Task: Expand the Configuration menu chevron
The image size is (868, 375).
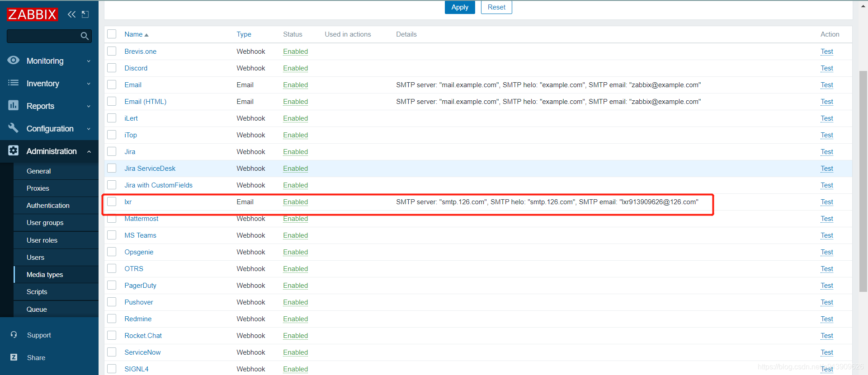Action: tap(89, 129)
